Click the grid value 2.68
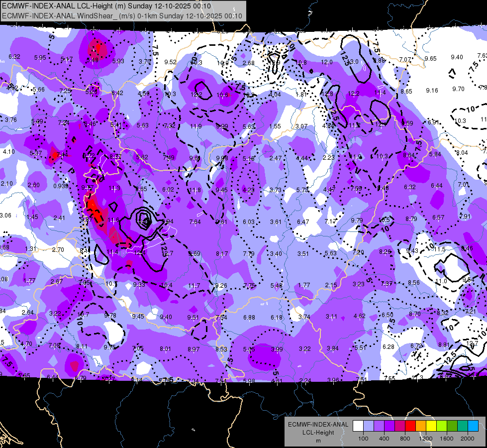Viewport: 487px width, 448px height. point(248,63)
